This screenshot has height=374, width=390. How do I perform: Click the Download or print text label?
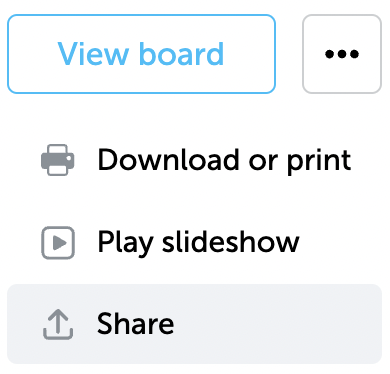(224, 161)
